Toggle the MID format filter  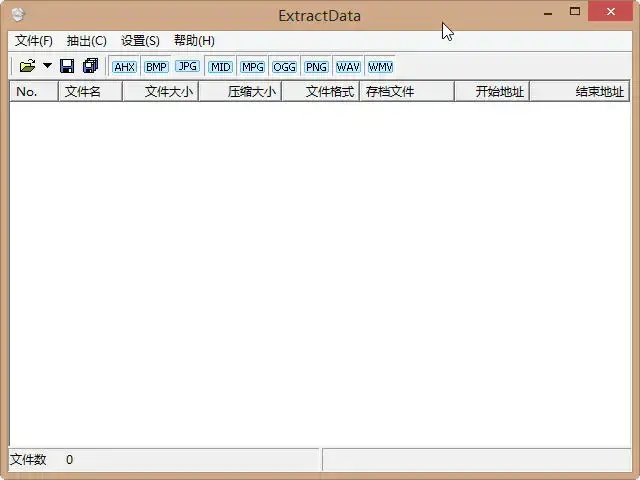click(220, 67)
